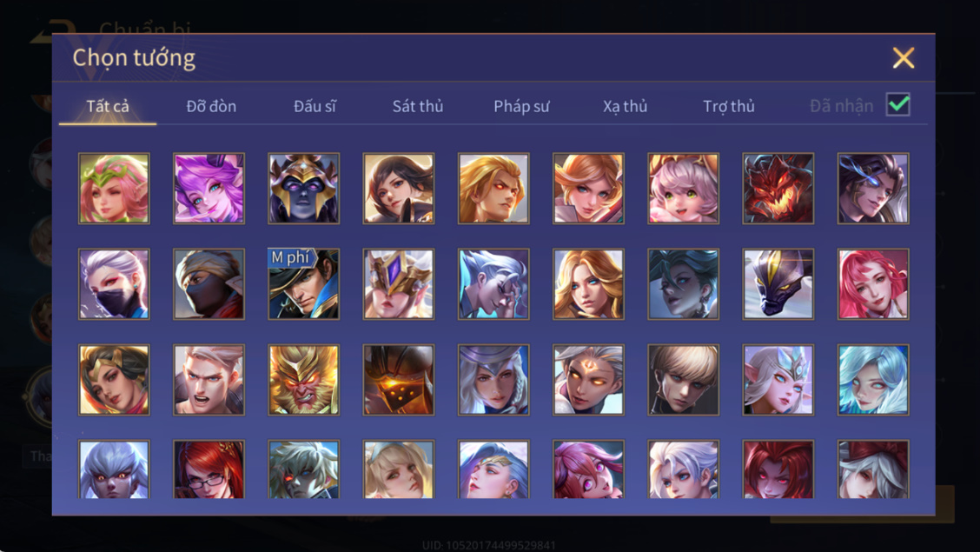The height and width of the screenshot is (552, 980).
Task: Pick the hero tagged "M phí"
Action: click(x=304, y=283)
